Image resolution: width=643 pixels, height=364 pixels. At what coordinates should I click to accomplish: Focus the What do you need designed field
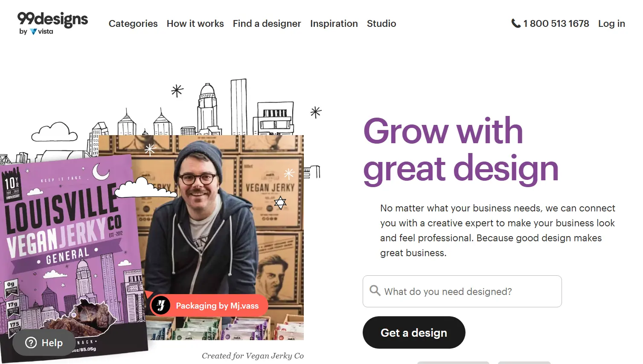pos(462,291)
